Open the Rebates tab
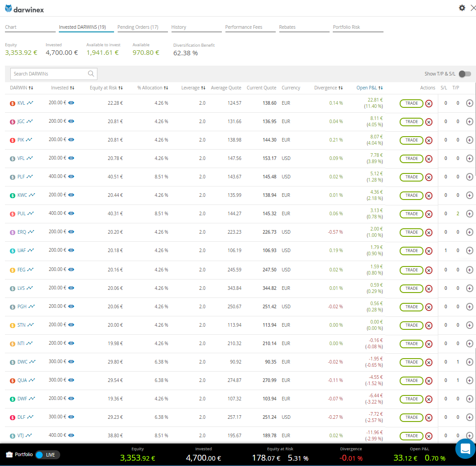The image size is (476, 466). [x=304, y=27]
